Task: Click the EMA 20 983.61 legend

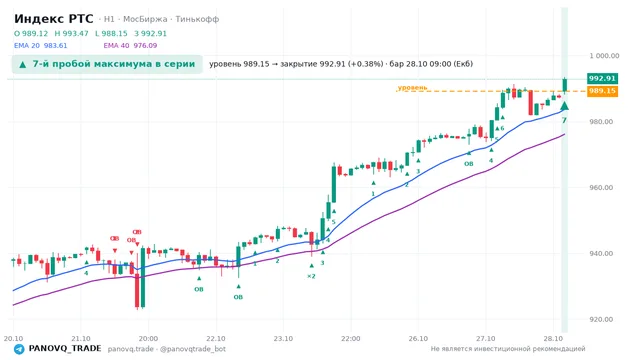Action: [x=40, y=45]
